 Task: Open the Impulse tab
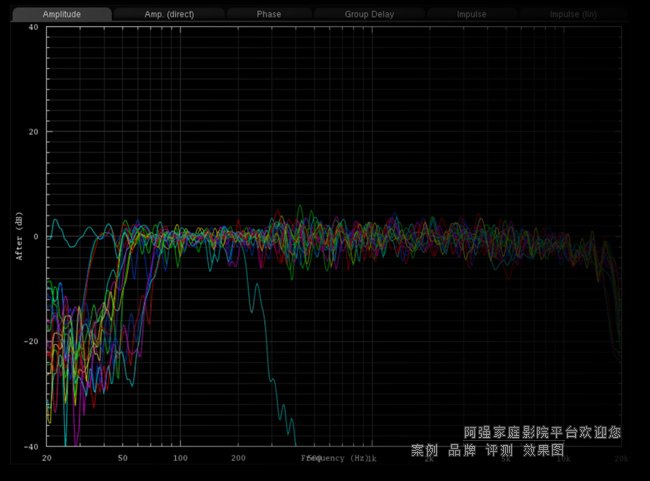tap(471, 15)
